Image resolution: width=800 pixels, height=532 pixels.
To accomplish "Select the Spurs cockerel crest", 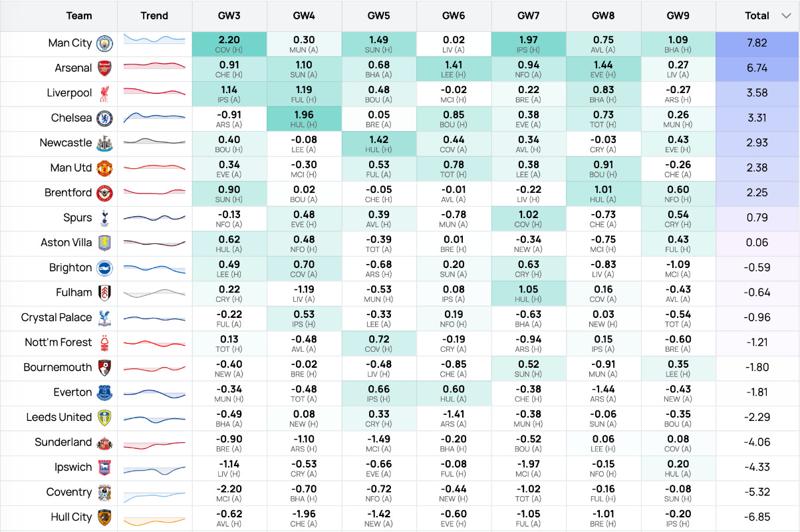I will coord(104,218).
